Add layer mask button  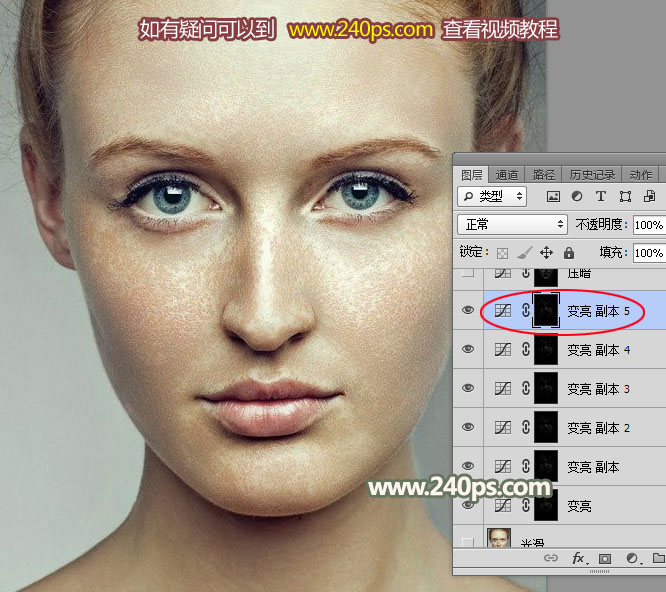605,558
